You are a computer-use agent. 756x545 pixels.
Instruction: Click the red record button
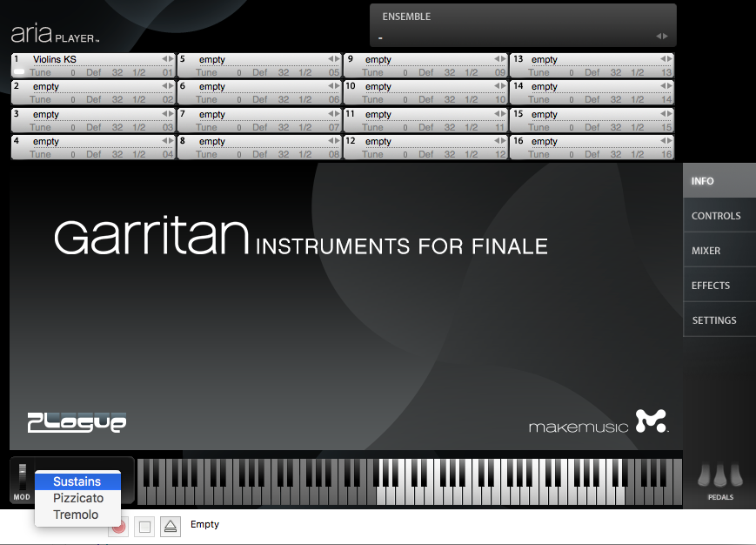[x=118, y=526]
